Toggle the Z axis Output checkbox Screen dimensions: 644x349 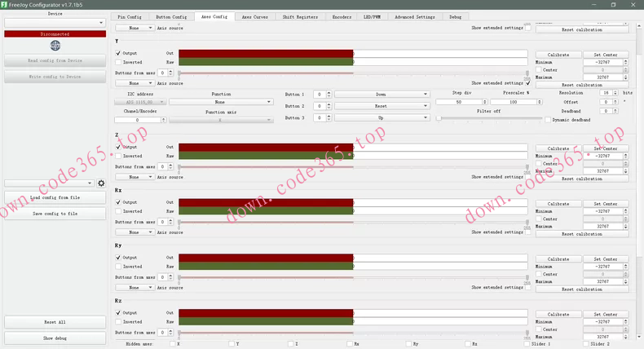[118, 147]
